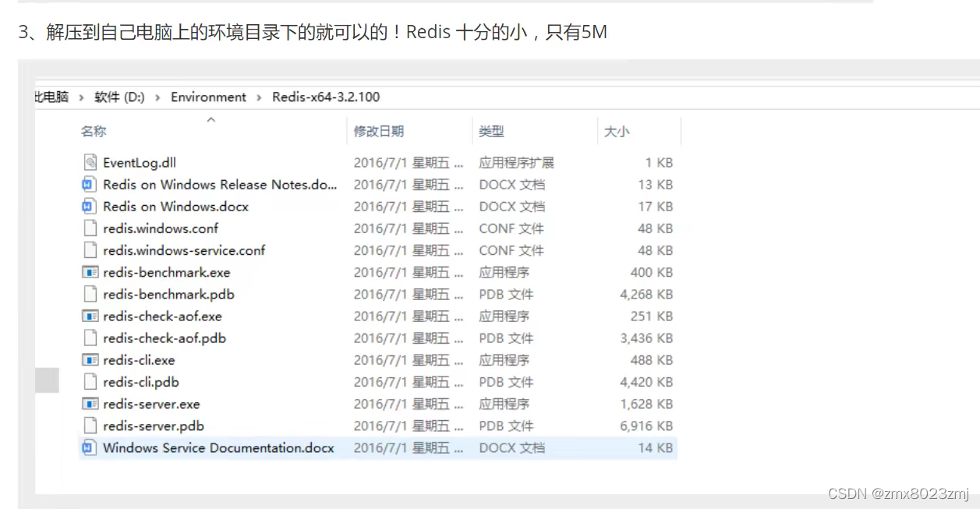Click the redis.windows-service.conf file icon

point(90,250)
